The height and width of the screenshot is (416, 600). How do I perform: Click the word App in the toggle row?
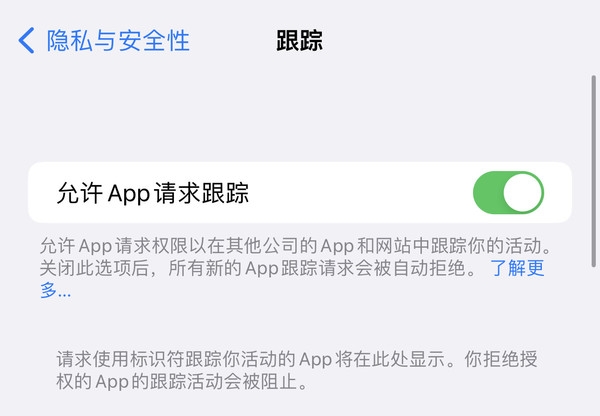click(129, 193)
